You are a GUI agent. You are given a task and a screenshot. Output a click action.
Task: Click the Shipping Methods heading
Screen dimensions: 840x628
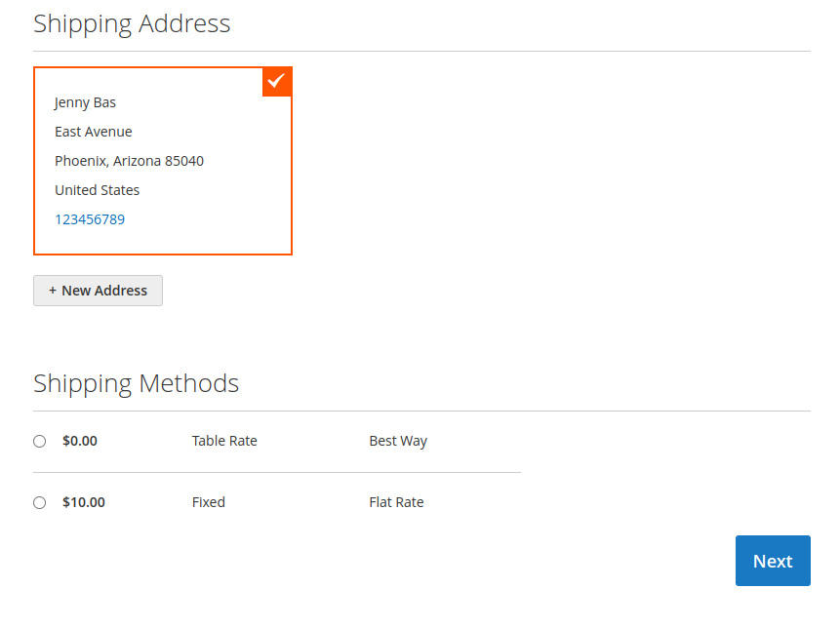click(x=136, y=384)
